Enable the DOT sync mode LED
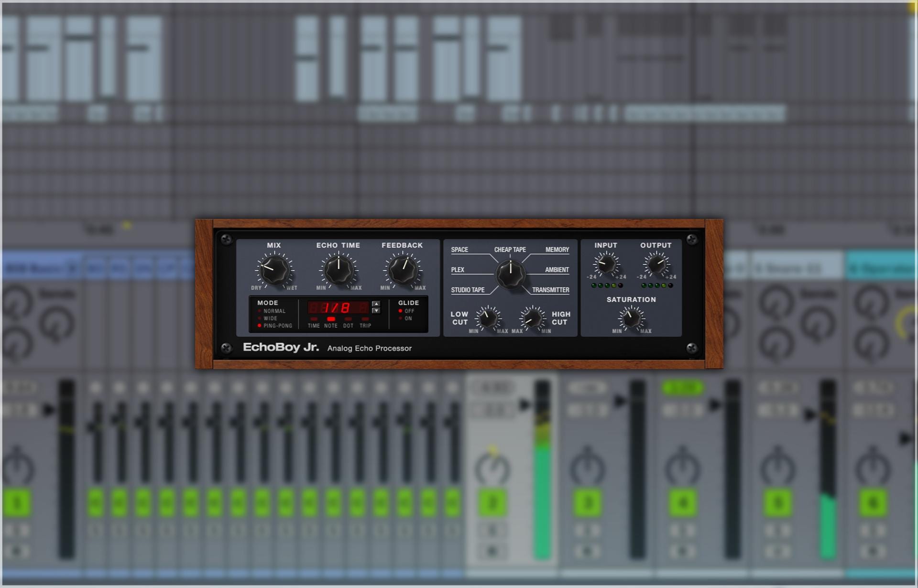 click(x=348, y=319)
